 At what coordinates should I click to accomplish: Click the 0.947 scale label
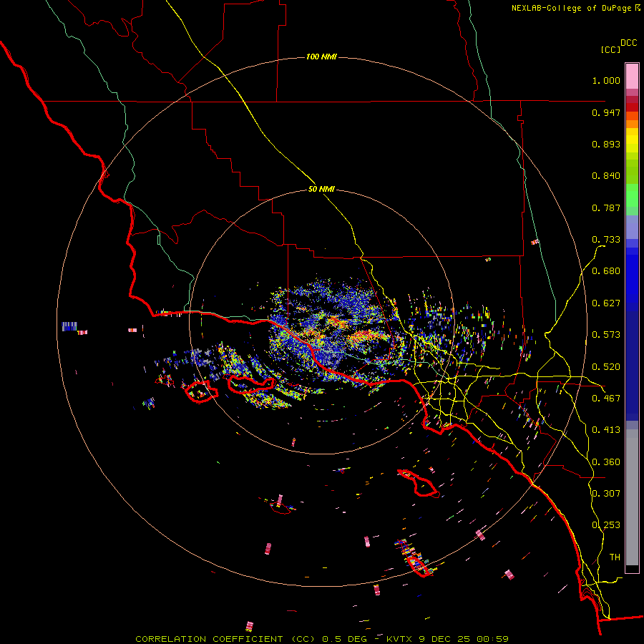pos(606,112)
